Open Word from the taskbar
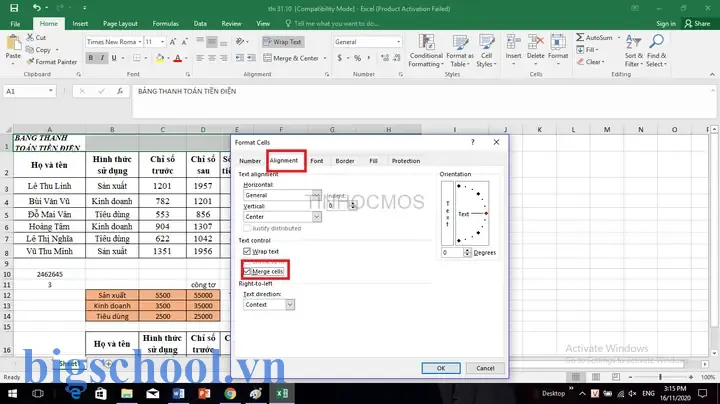Image resolution: width=720 pixels, height=404 pixels. pyautogui.click(x=179, y=393)
